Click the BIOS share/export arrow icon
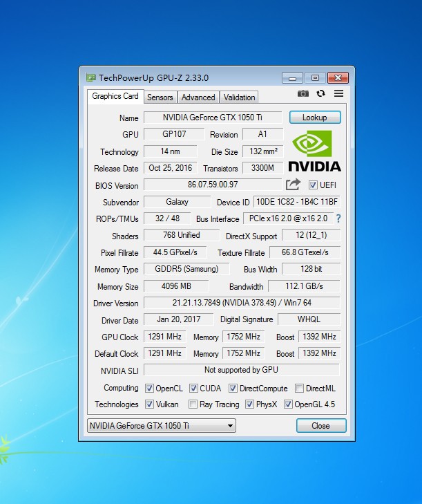This screenshot has height=504, width=422. pos(293,185)
